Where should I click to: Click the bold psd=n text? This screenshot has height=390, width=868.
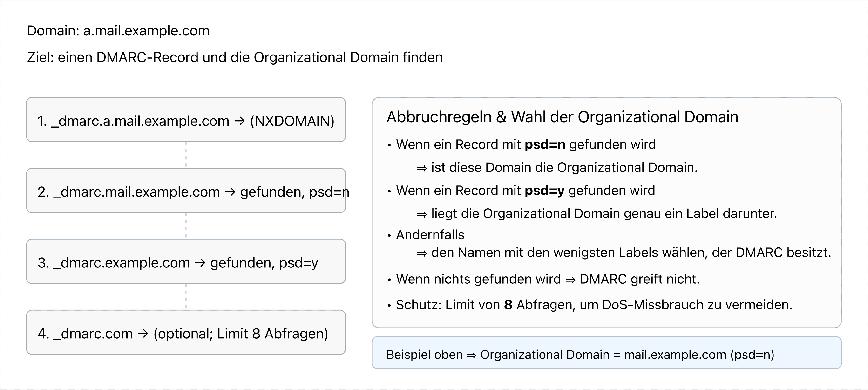pos(544,145)
